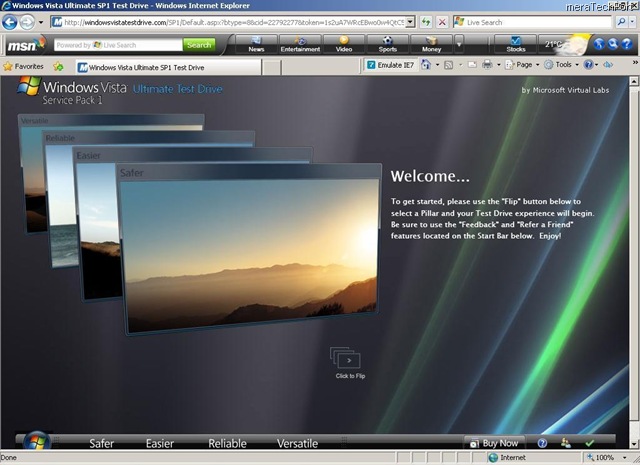Select the Windows Vista Ultimate SP1 Test Drive tab

(169, 67)
